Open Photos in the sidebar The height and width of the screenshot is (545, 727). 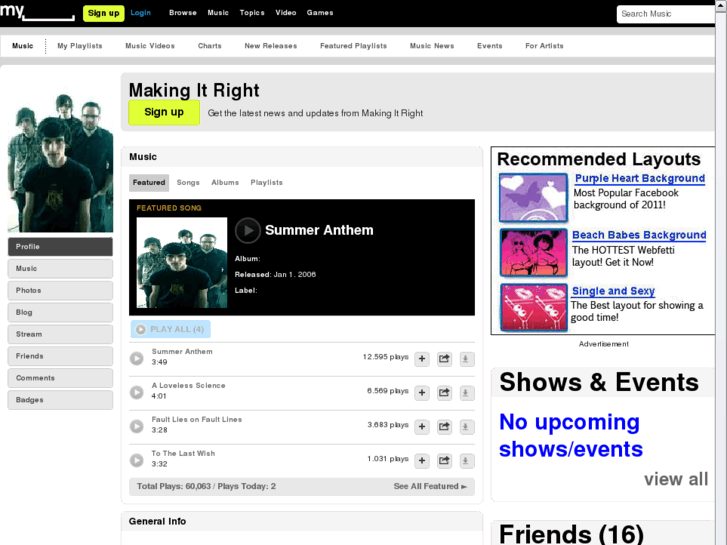(60, 290)
